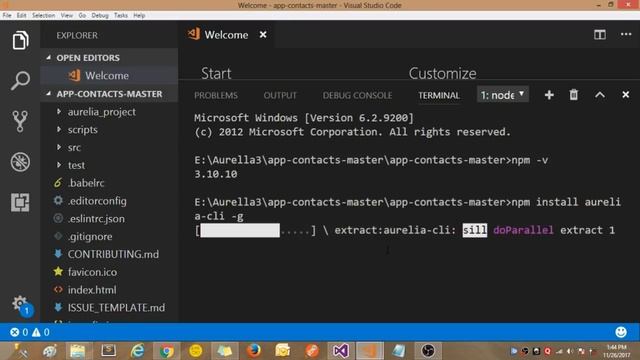Open Firefox from the taskbar
The image size is (640, 360).
tap(253, 351)
